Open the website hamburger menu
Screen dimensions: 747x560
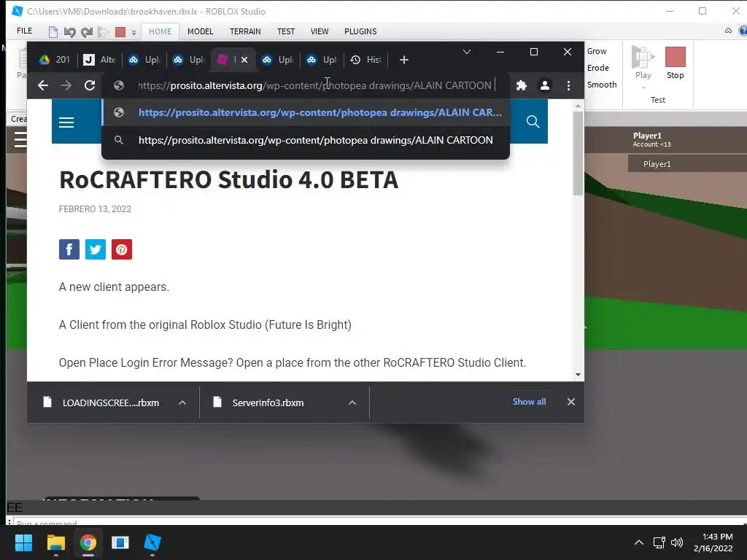[66, 122]
